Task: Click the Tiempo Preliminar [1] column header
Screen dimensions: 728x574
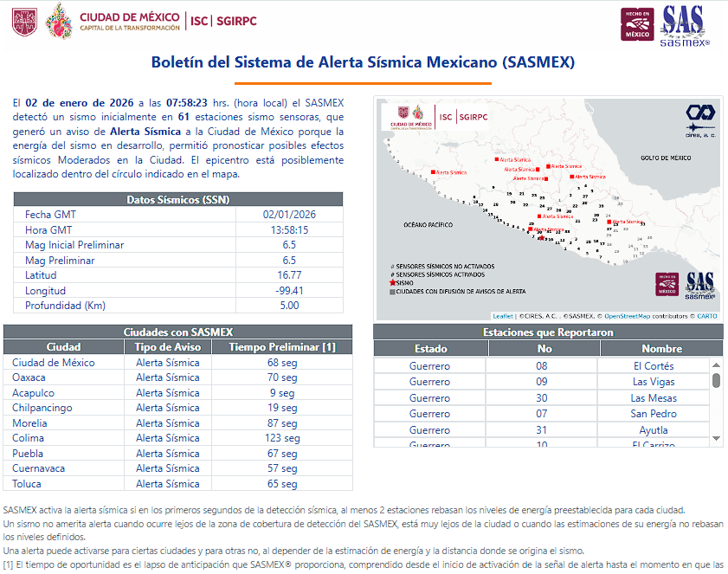Action: click(281, 347)
